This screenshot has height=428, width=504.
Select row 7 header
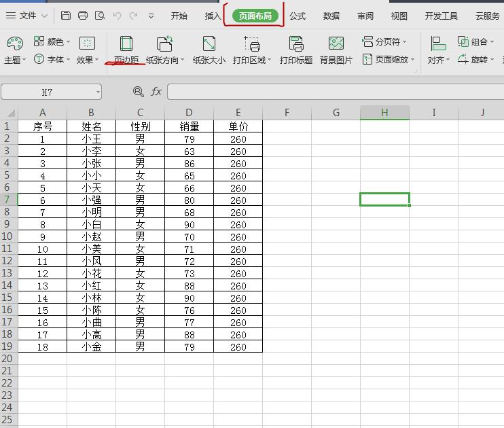point(8,200)
